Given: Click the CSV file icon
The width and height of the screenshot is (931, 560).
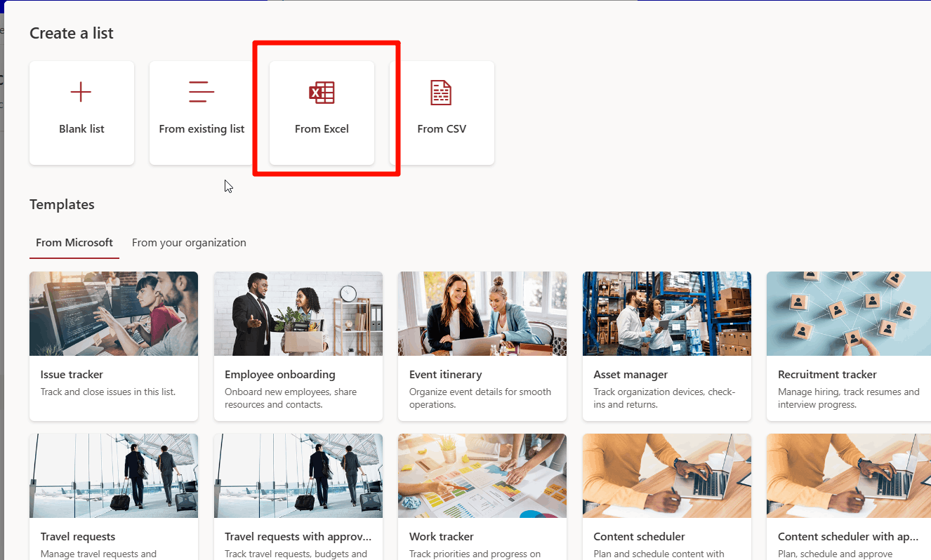Looking at the screenshot, I should tap(442, 92).
